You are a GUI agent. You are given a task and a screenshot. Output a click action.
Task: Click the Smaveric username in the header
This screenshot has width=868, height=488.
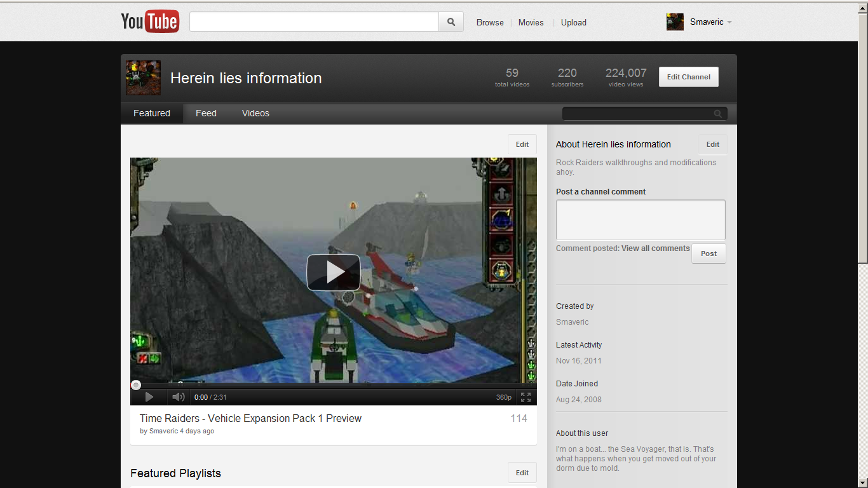[707, 22]
